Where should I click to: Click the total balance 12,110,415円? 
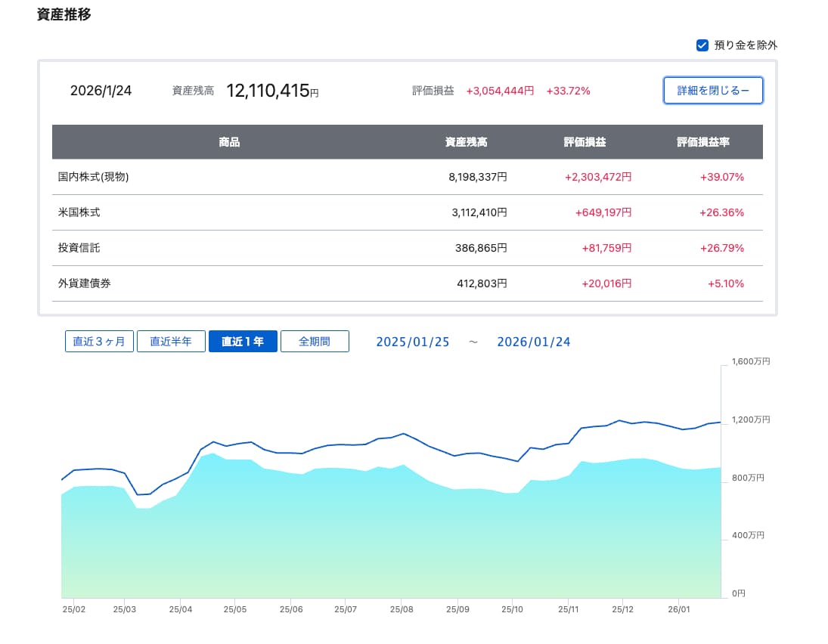coord(272,91)
